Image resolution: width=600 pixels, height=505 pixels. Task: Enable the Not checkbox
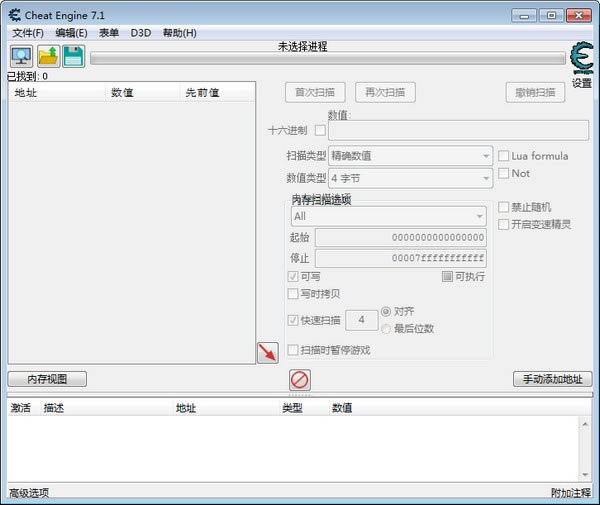point(504,173)
